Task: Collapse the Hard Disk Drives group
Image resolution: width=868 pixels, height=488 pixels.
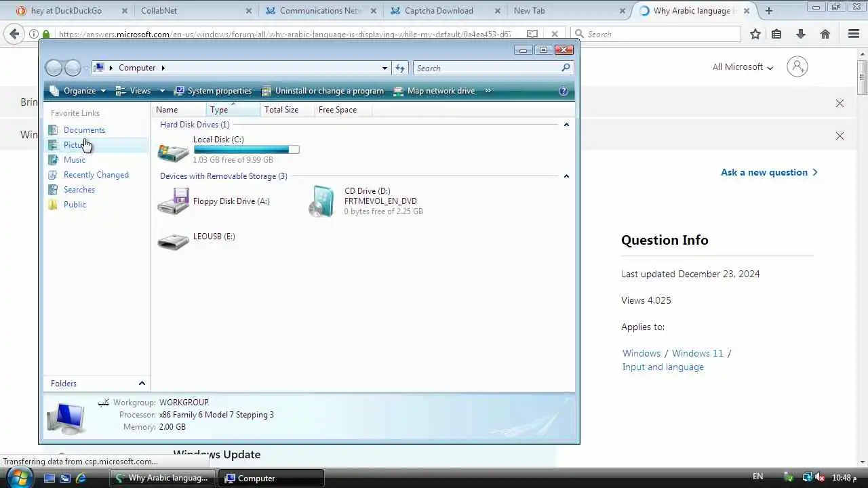Action: coord(566,125)
